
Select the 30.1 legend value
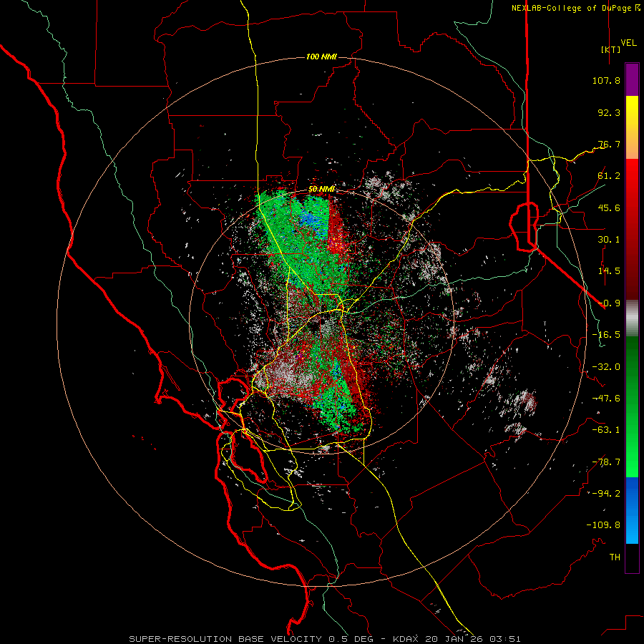609,240
